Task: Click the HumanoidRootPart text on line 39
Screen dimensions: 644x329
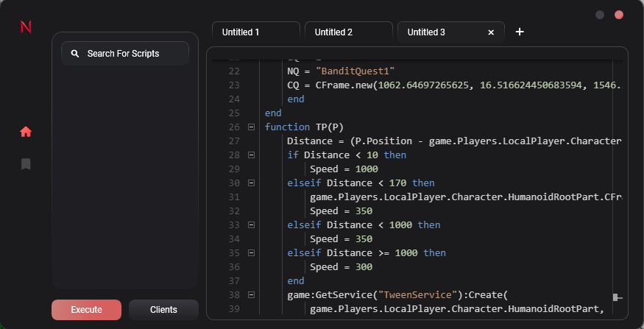Action: click(x=554, y=309)
